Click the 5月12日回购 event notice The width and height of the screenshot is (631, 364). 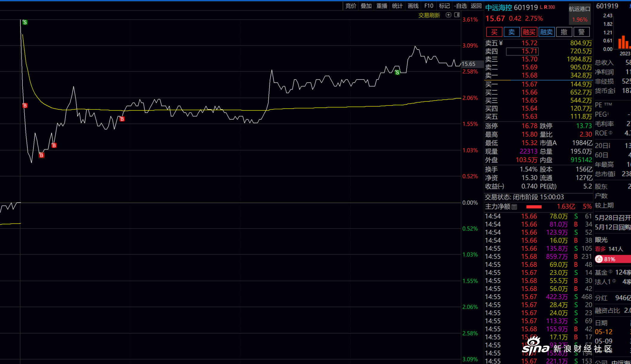613,227
